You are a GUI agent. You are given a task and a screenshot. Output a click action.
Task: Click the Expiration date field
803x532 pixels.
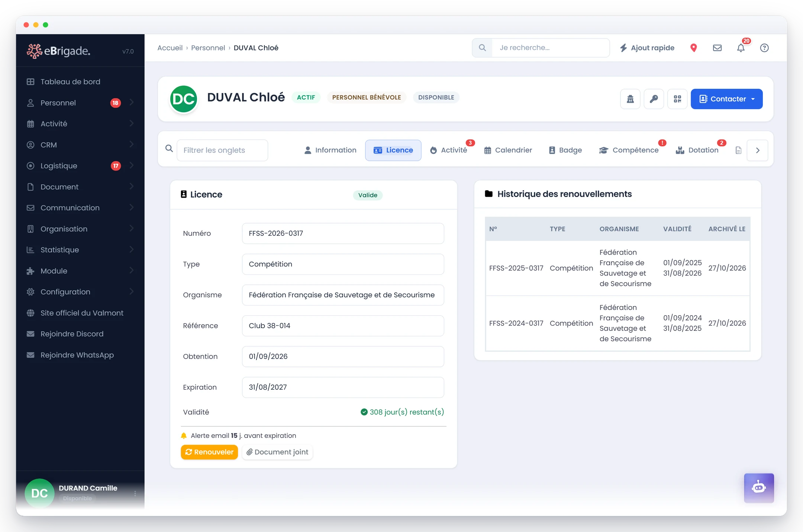(343, 387)
